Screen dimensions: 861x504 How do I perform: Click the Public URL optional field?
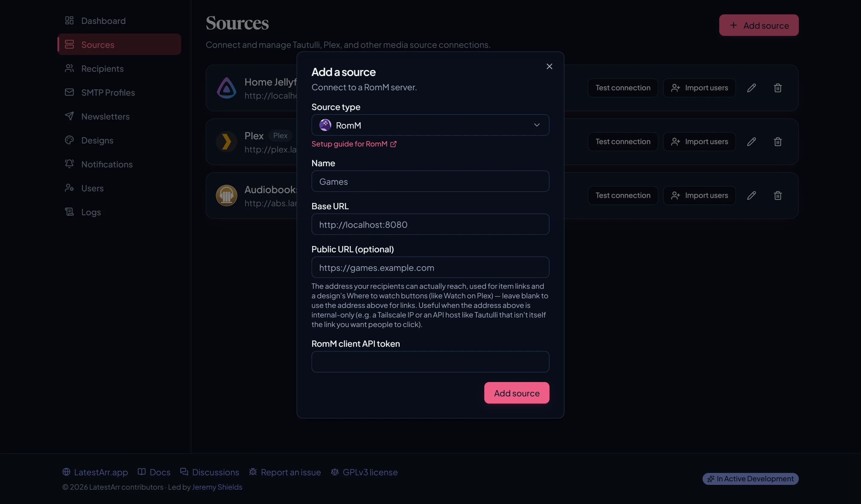point(430,267)
